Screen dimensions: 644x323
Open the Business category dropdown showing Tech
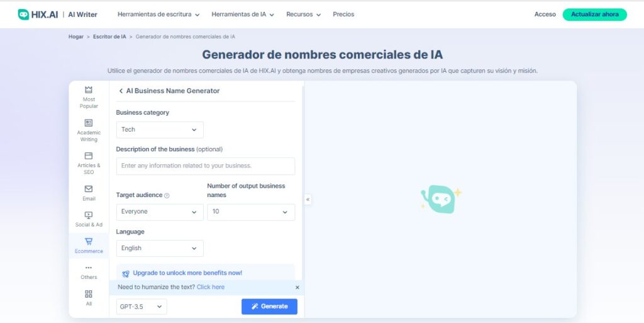[160, 130]
